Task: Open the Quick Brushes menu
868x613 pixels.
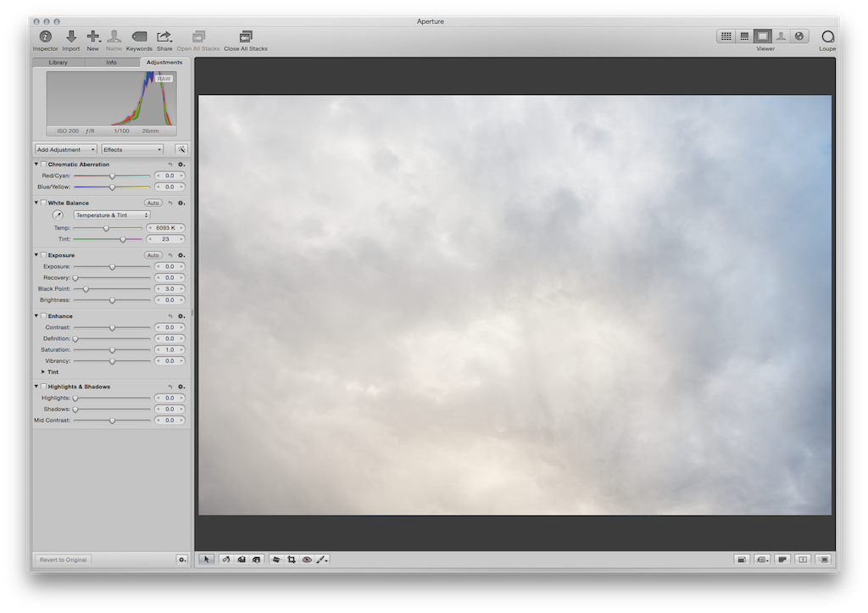Action: (321, 560)
